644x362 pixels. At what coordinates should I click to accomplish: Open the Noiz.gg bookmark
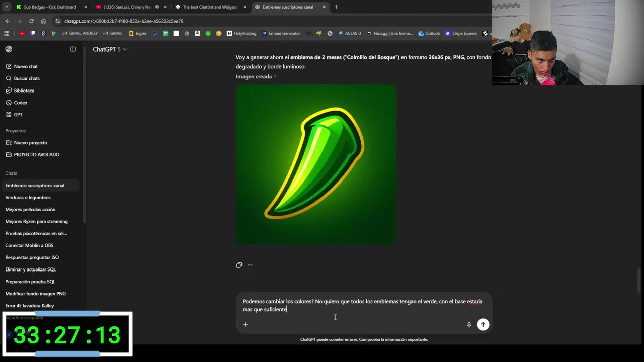(389, 33)
